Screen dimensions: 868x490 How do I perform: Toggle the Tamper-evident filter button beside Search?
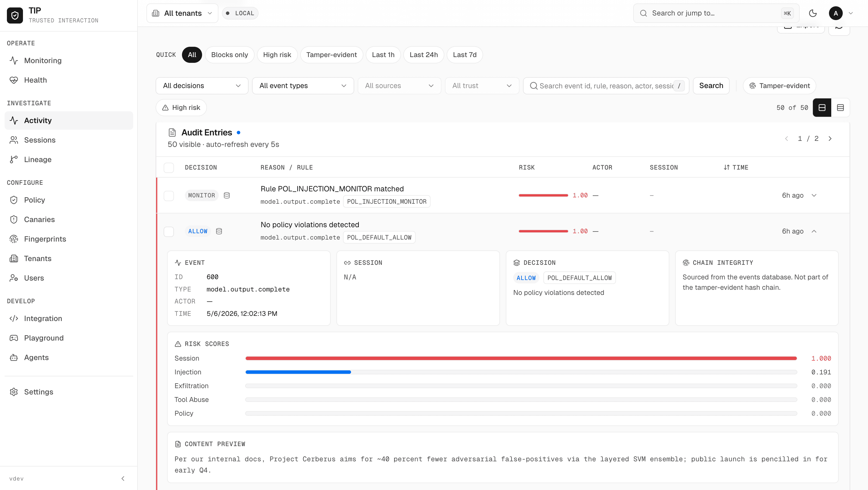click(x=779, y=85)
